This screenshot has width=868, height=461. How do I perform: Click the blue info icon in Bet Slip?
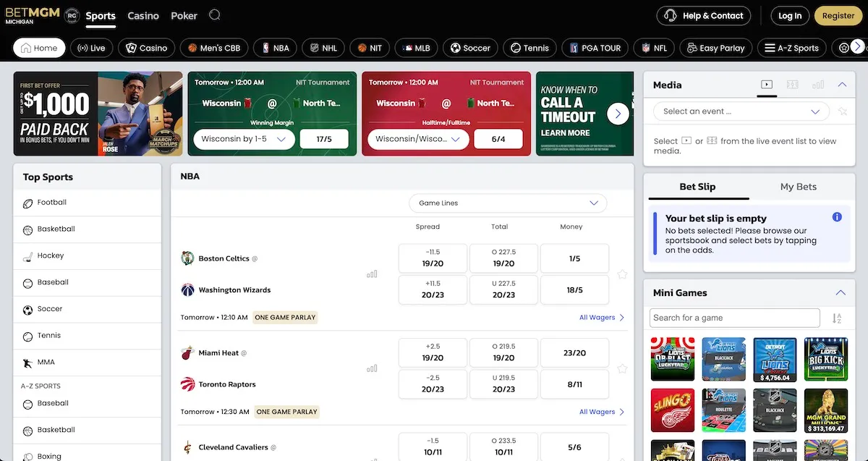point(837,217)
